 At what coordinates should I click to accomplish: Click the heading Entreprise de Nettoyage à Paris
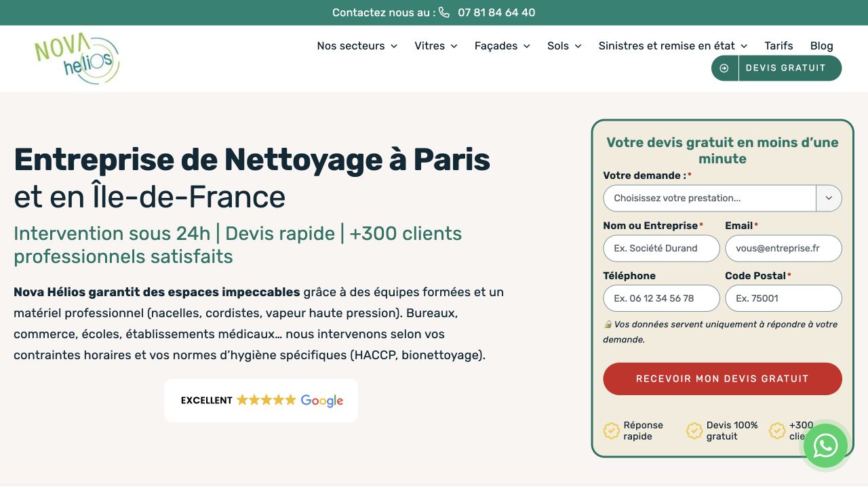click(x=252, y=159)
